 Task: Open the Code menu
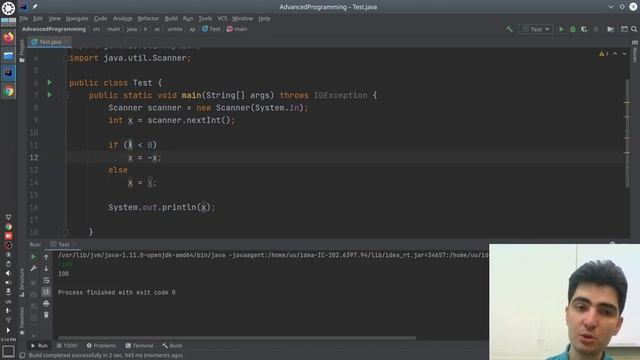coord(100,18)
